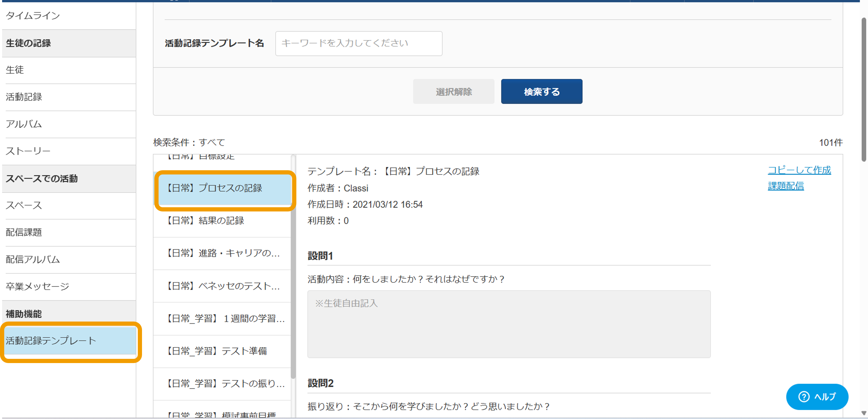Select 【日常】進路・キャリアの… template
The width and height of the screenshot is (868, 419).
[x=222, y=253]
